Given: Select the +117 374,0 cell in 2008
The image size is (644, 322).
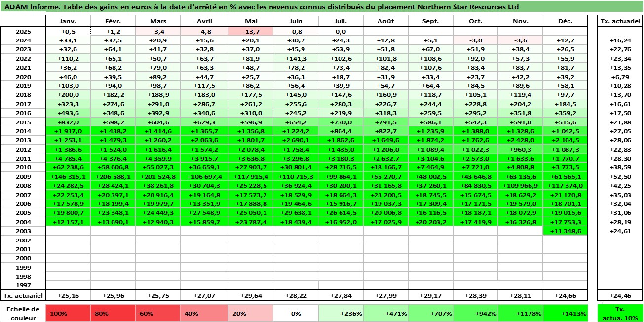Looking at the screenshot, I should point(565,185).
